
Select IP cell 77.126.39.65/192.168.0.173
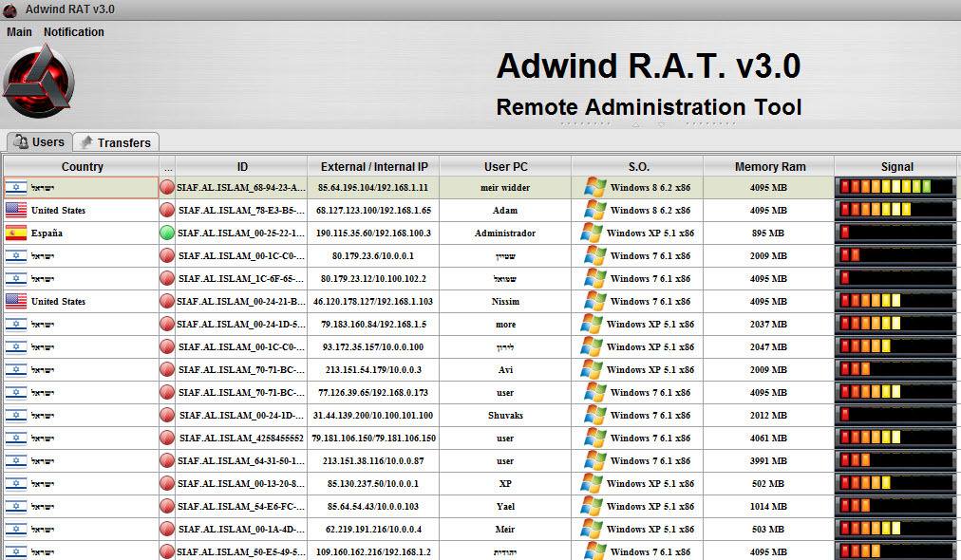tap(373, 392)
